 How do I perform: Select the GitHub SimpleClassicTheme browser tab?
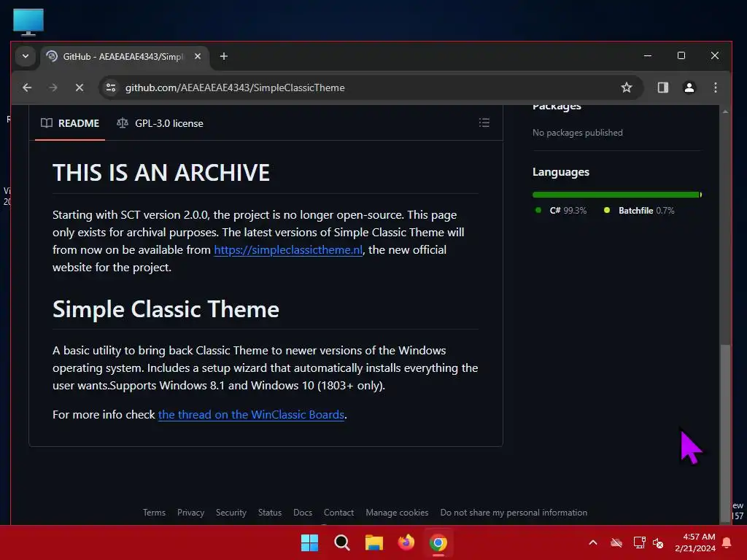click(x=124, y=57)
